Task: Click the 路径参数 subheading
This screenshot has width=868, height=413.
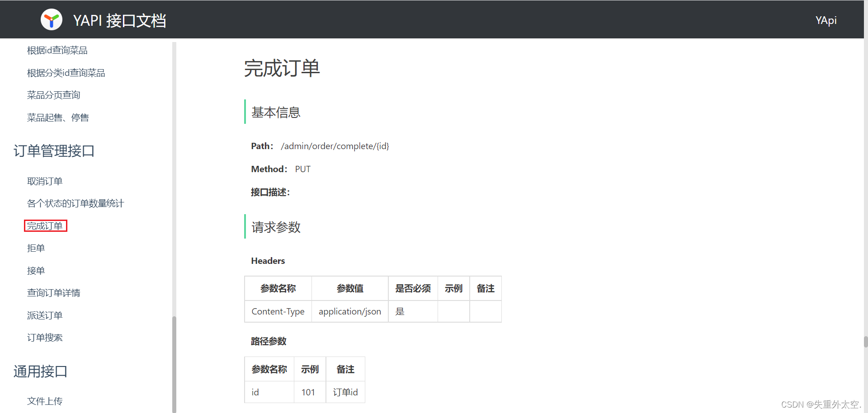Action: click(269, 341)
